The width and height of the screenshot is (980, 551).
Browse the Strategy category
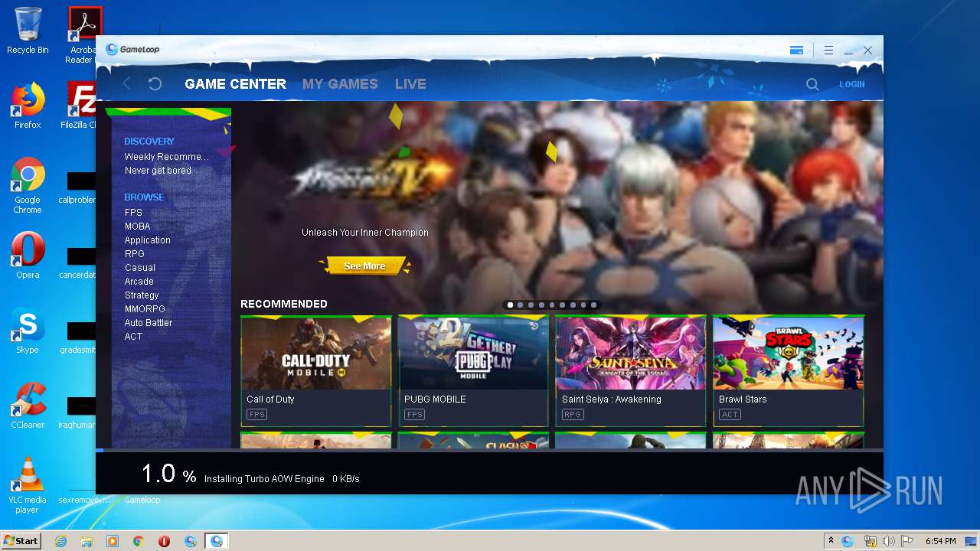coord(142,295)
